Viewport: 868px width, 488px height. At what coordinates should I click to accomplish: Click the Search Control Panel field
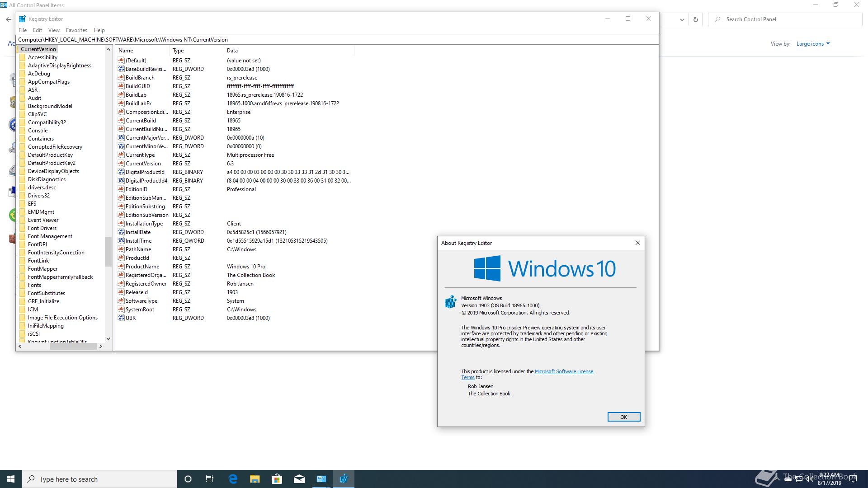(x=785, y=19)
